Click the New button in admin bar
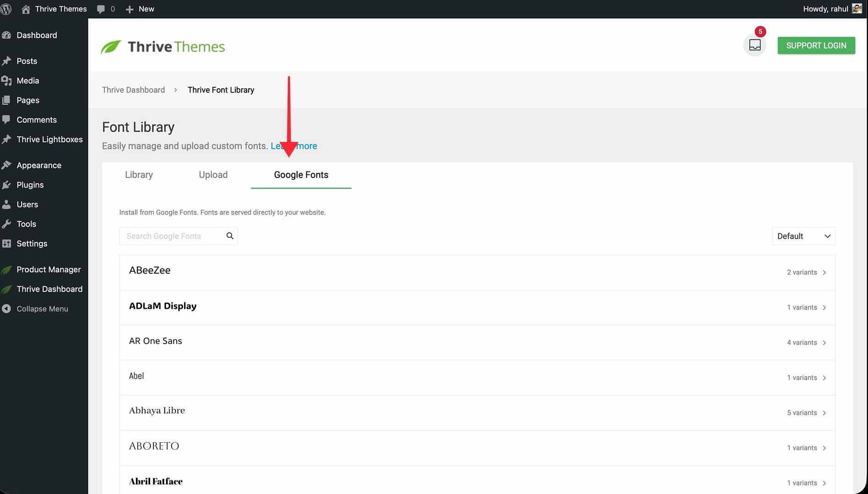 pyautogui.click(x=140, y=9)
